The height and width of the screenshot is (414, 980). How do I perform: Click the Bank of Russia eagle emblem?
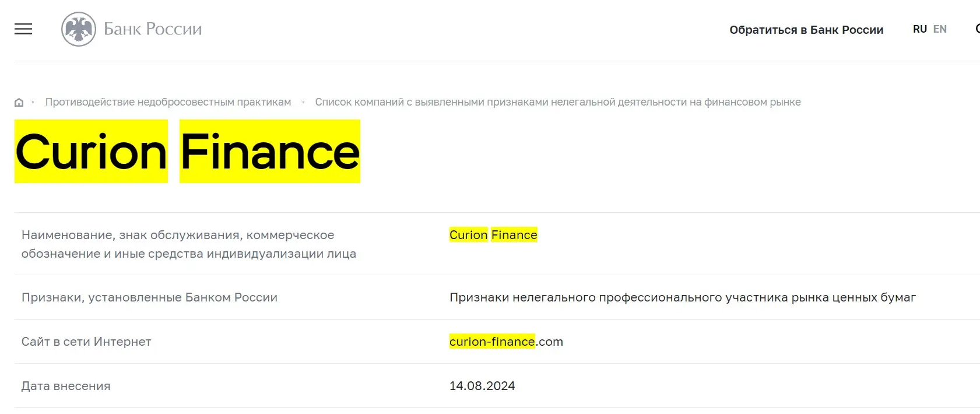point(79,29)
